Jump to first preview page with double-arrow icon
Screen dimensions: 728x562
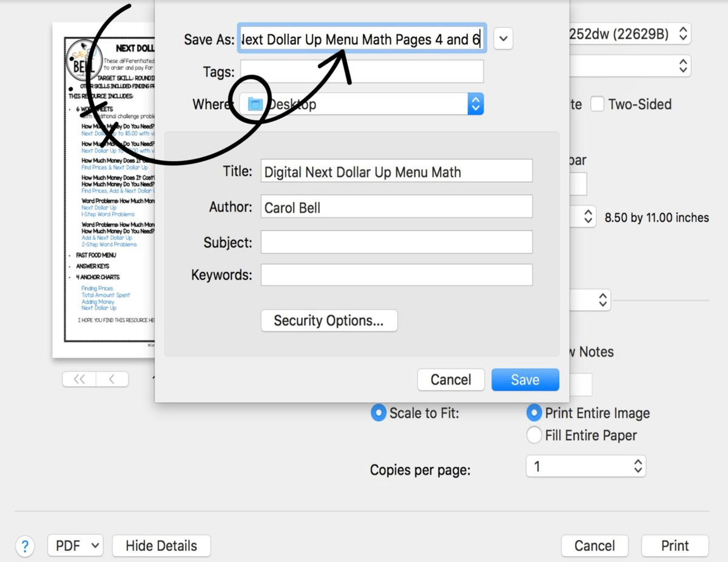click(78, 379)
